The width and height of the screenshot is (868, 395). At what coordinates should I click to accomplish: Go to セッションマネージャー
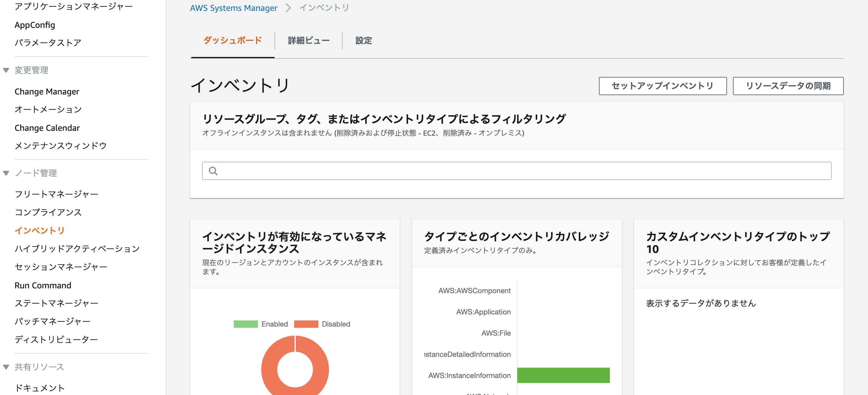pyautogui.click(x=61, y=267)
